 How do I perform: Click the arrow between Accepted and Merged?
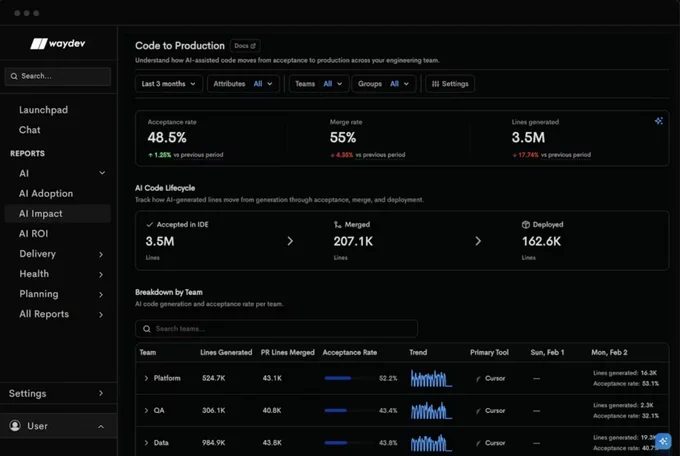pyautogui.click(x=290, y=241)
